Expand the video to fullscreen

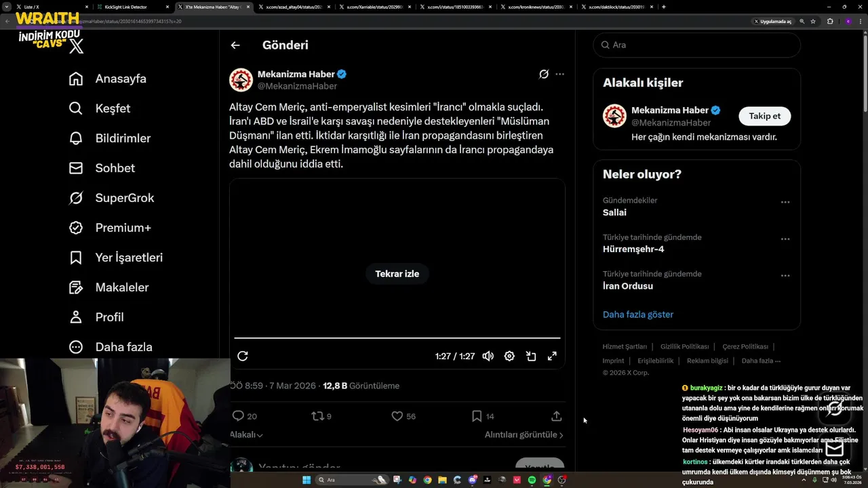(552, 356)
